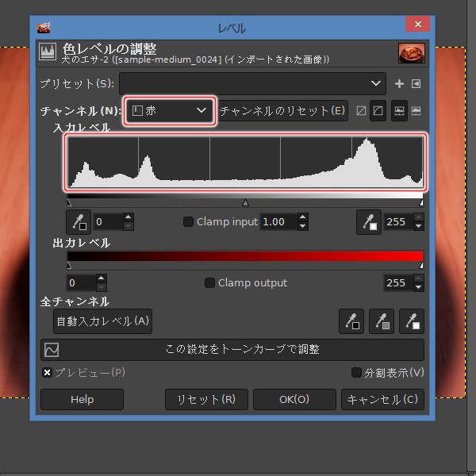476x476 pixels.
Task: Click the levels tool icon in header
Action: (48, 52)
